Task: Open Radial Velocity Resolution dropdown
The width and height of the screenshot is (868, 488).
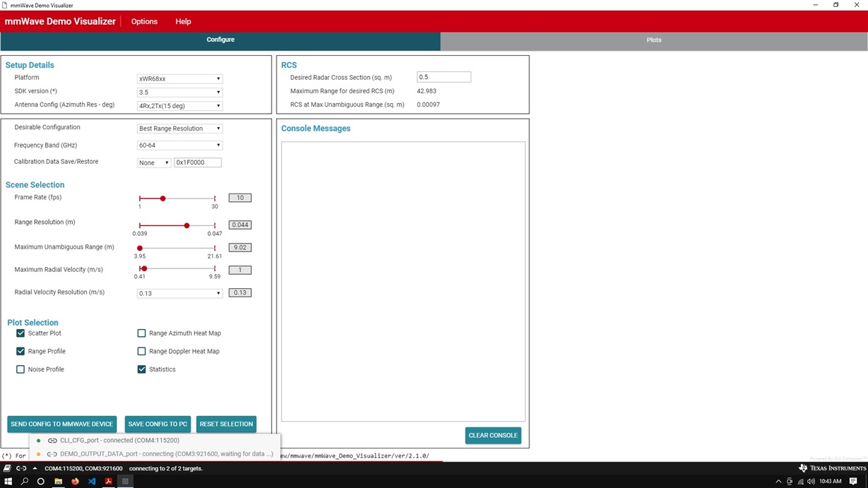Action: point(180,293)
